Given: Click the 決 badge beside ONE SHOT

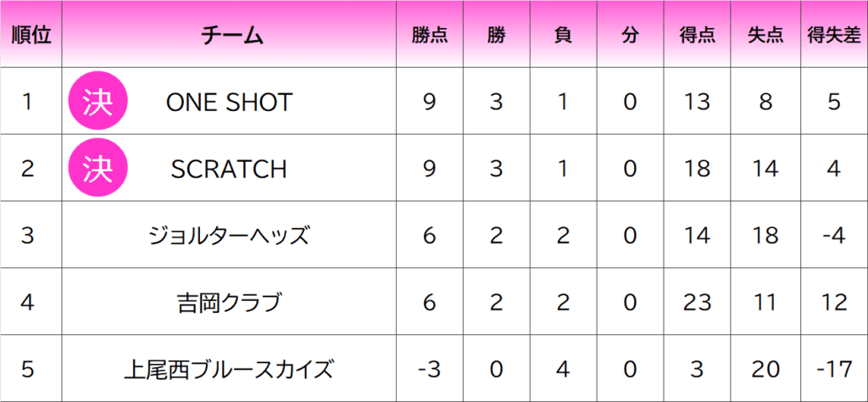Looking at the screenshot, I should click(x=97, y=101).
